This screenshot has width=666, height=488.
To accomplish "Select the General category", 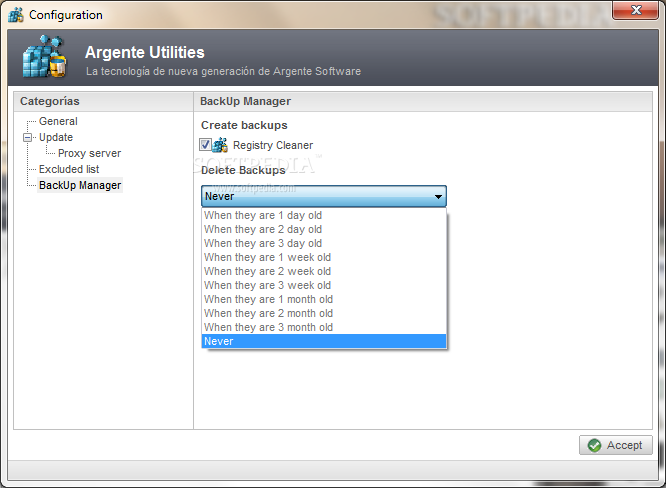I will pos(58,121).
